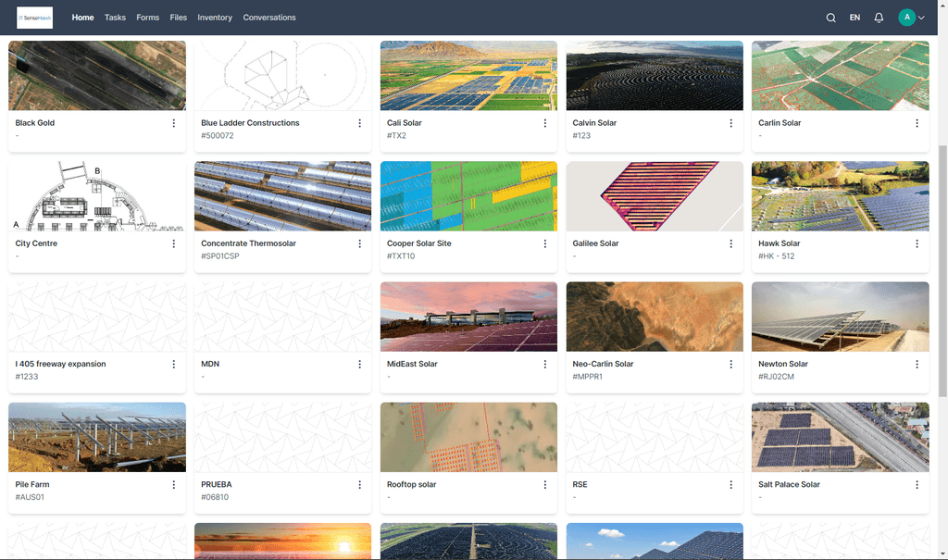This screenshot has width=948, height=560.
Task: Open Hawk Solar's three-dot menu
Action: (917, 243)
